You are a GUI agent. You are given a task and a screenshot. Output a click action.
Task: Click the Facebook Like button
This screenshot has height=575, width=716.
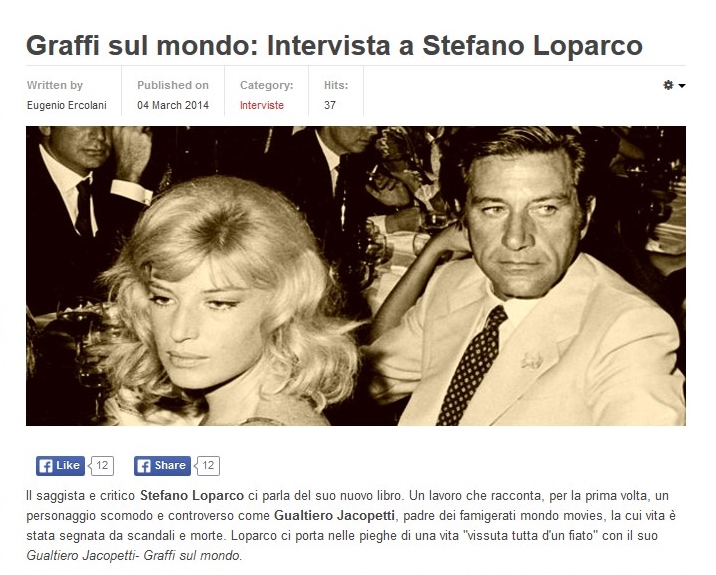pos(60,465)
